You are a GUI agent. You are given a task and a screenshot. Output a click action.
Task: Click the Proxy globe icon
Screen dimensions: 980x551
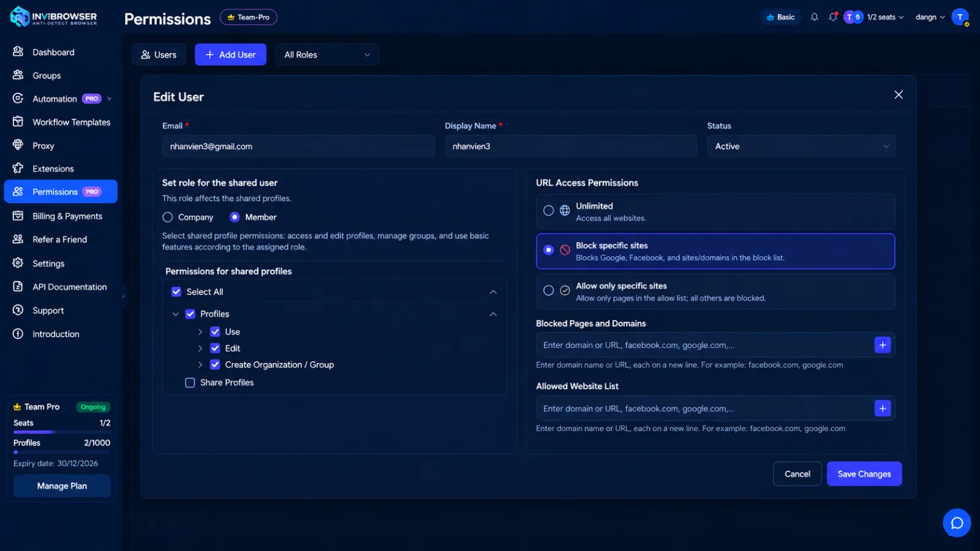coord(18,145)
